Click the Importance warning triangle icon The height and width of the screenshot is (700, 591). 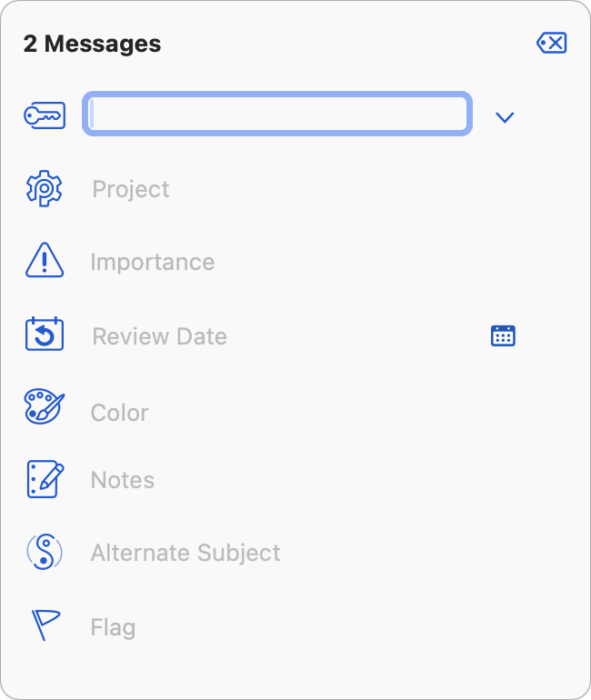pos(45,262)
